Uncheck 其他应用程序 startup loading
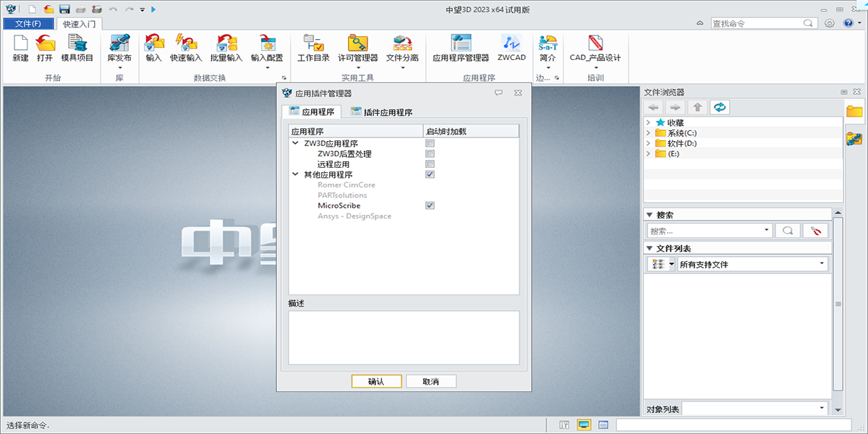Viewport: 868px width, 434px height. pyautogui.click(x=430, y=174)
